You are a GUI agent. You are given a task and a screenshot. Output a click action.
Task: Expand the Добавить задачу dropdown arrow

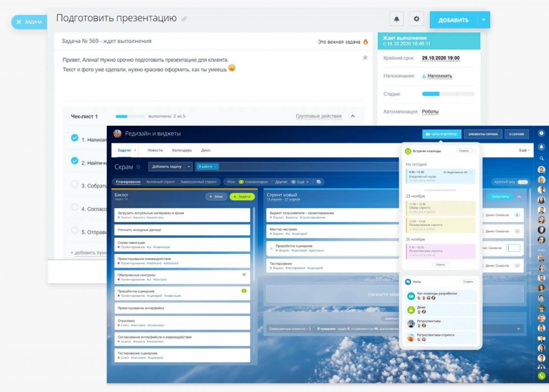[x=189, y=167]
